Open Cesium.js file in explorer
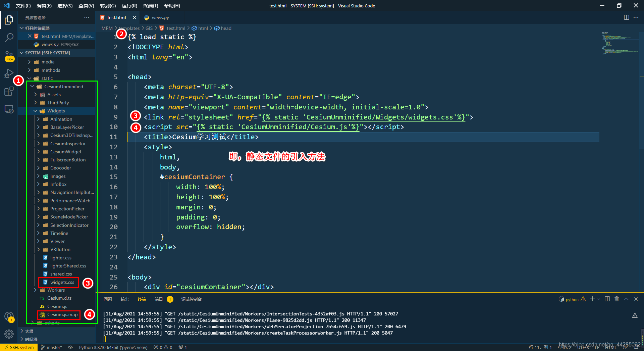 (57, 306)
